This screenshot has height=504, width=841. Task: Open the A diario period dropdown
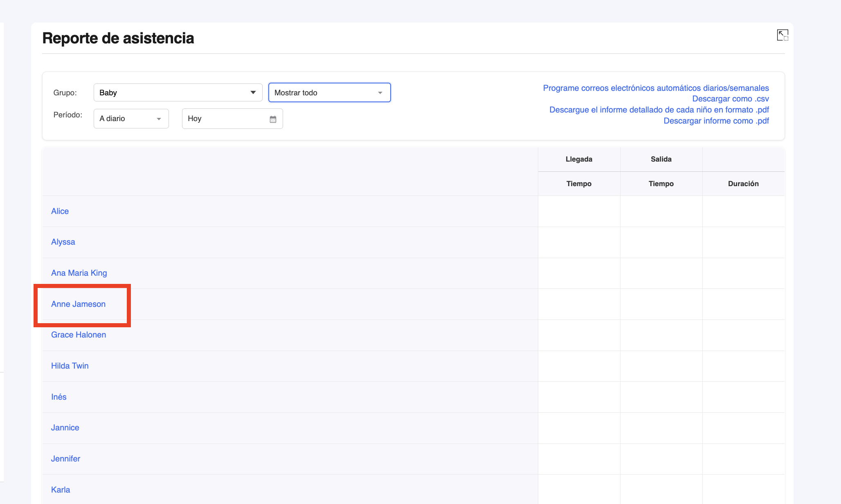click(131, 119)
